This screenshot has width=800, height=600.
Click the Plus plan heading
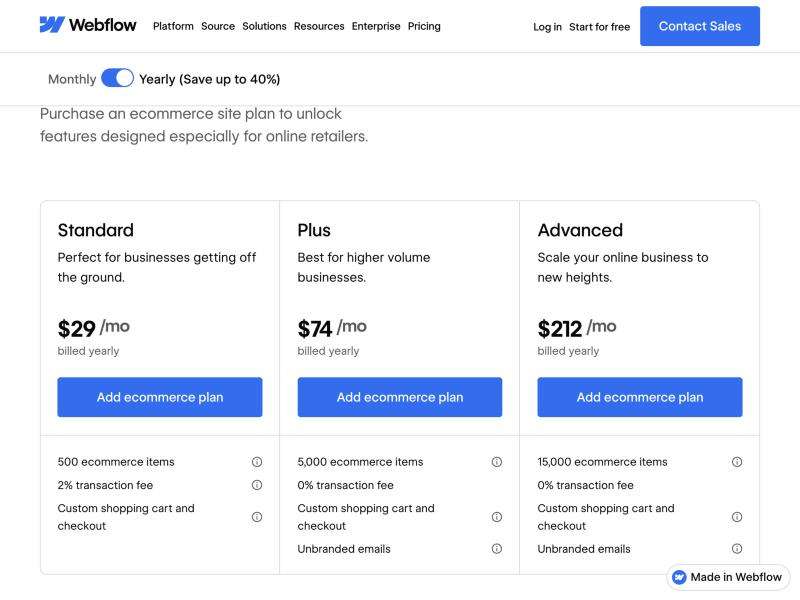314,230
